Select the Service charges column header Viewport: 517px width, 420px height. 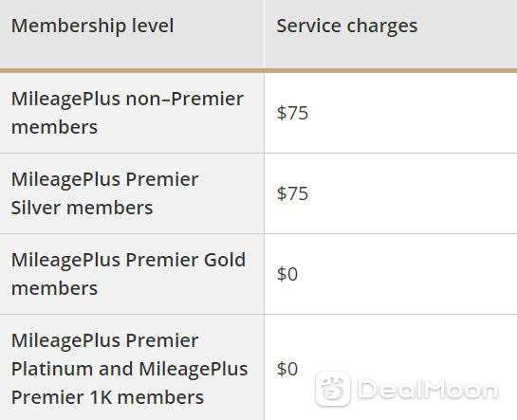391,34
